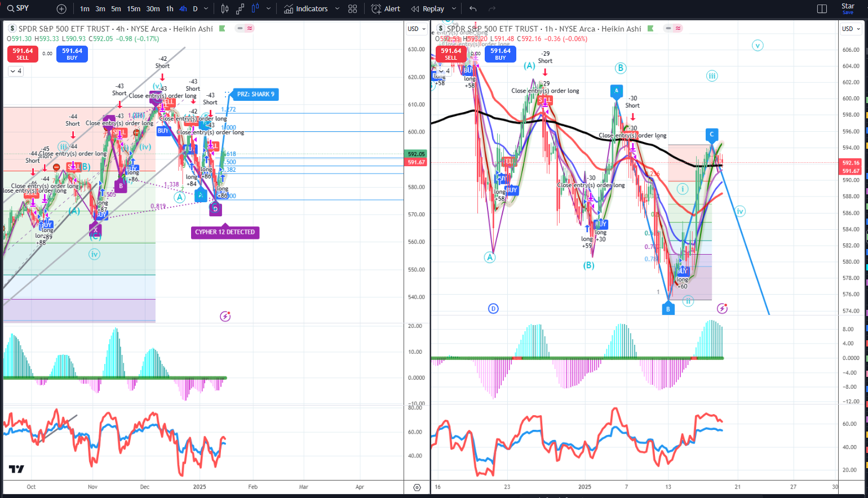868x498 pixels.
Task: Click the blue BUY 591.64 button on 4h chart
Action: (x=72, y=54)
